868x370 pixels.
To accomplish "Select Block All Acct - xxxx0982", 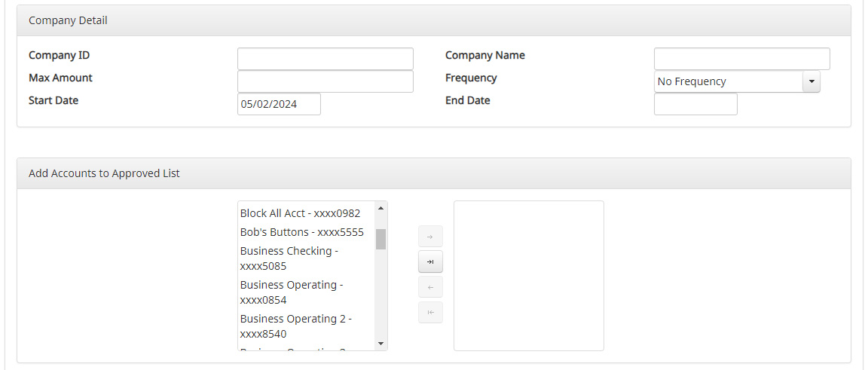I will pos(300,213).
